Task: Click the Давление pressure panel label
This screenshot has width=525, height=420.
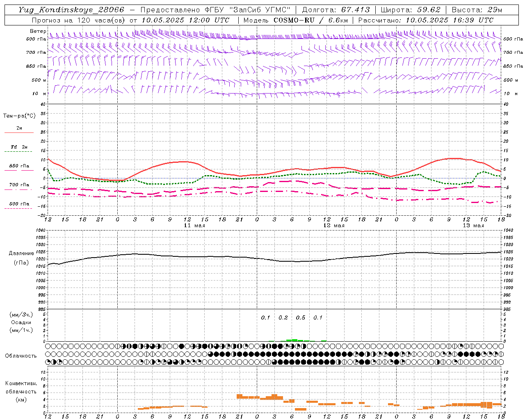Action: click(x=21, y=253)
